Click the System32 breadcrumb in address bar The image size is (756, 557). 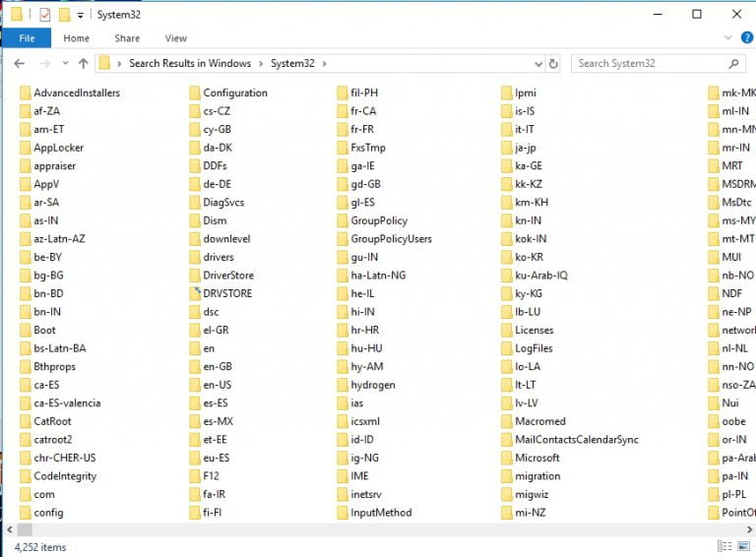[292, 64]
